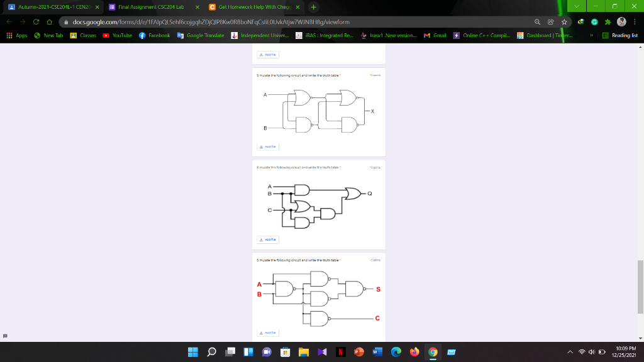The width and height of the screenshot is (644, 362).
Task: Open the Google Translate bookmark
Action: 201,35
